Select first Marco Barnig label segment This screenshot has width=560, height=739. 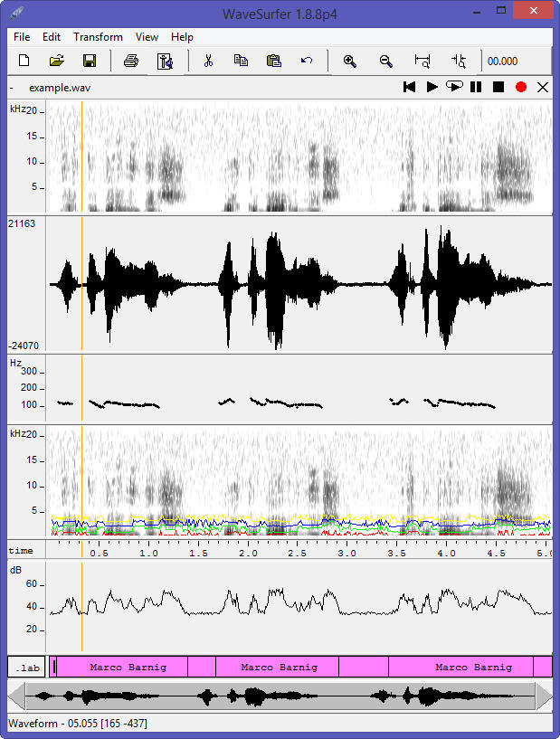122,668
